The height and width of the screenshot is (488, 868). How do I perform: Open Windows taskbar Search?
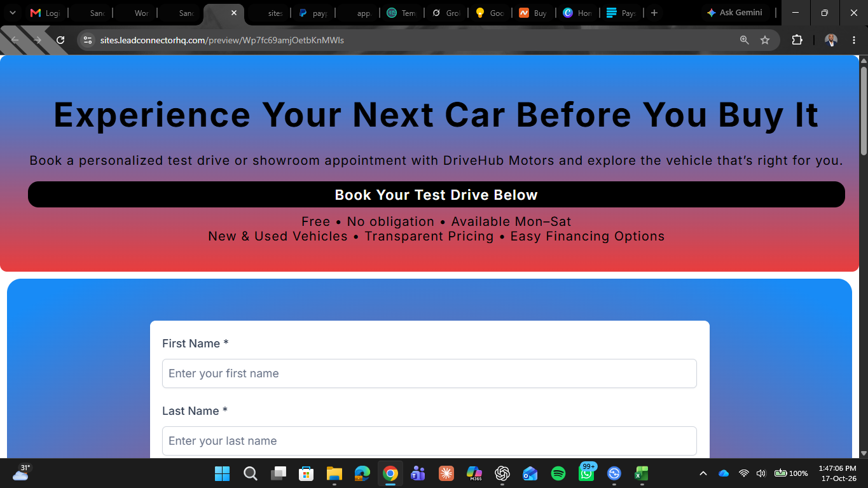[x=250, y=473]
